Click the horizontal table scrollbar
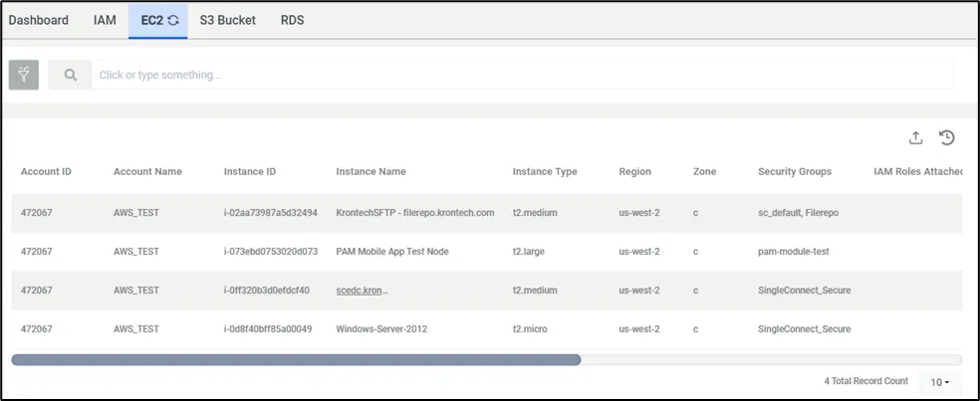980x401 pixels. point(296,360)
